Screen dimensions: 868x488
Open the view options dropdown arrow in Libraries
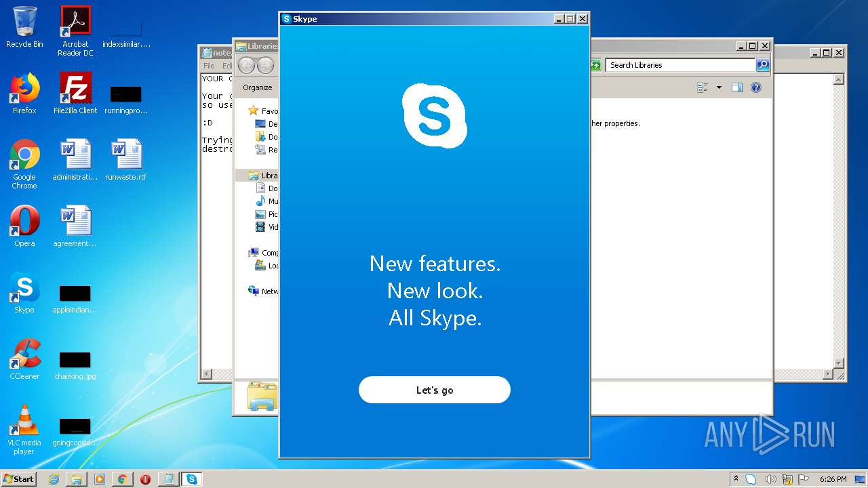(719, 87)
